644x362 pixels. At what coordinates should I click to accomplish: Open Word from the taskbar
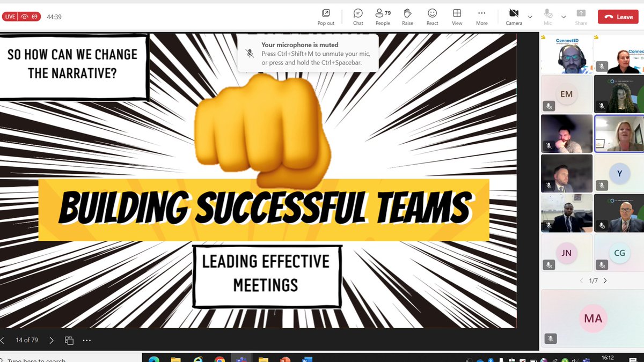(307, 359)
